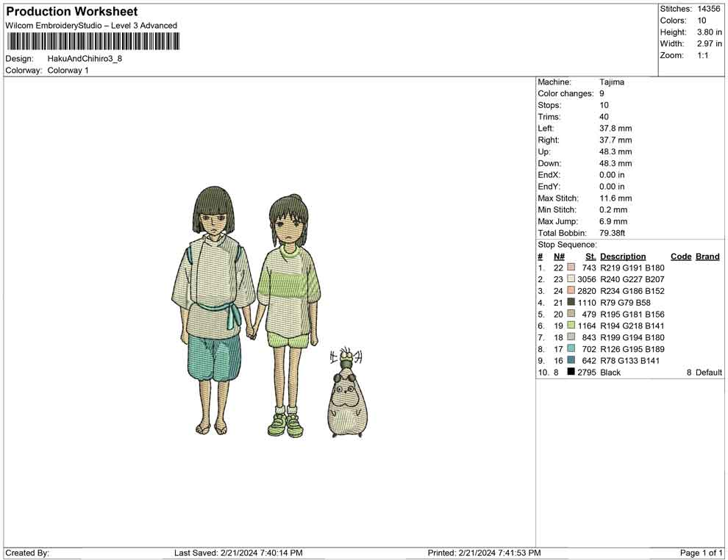The width and height of the screenshot is (728, 560).
Task: Click the Stitches value '14356'
Action: tap(709, 9)
